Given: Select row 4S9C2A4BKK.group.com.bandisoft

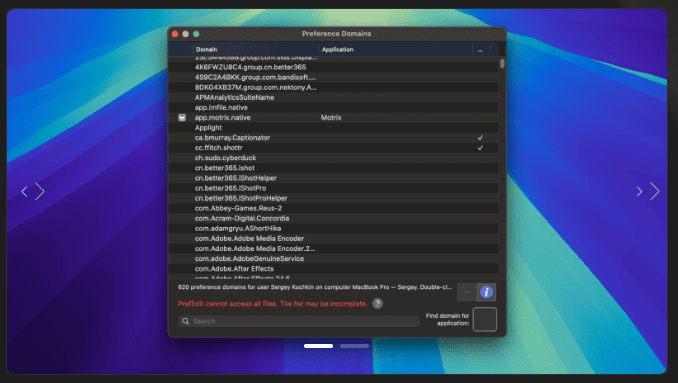Looking at the screenshot, I should click(333, 77).
